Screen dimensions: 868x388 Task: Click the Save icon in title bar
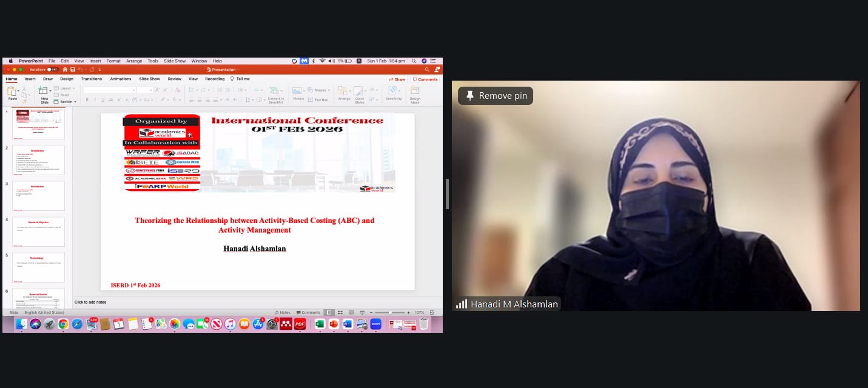[72, 70]
